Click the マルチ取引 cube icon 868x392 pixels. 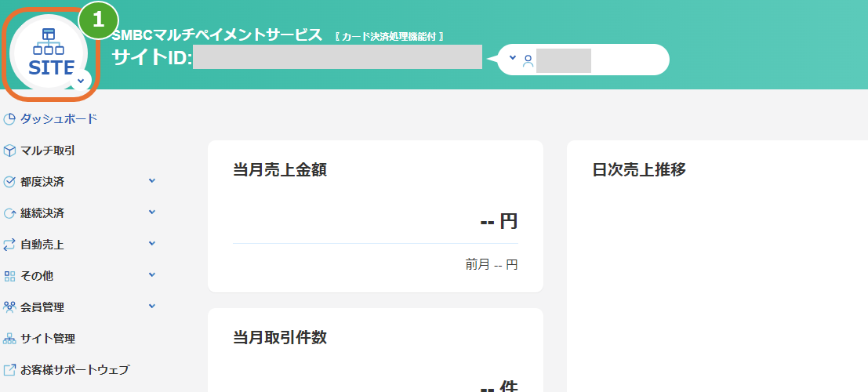pyautogui.click(x=9, y=151)
